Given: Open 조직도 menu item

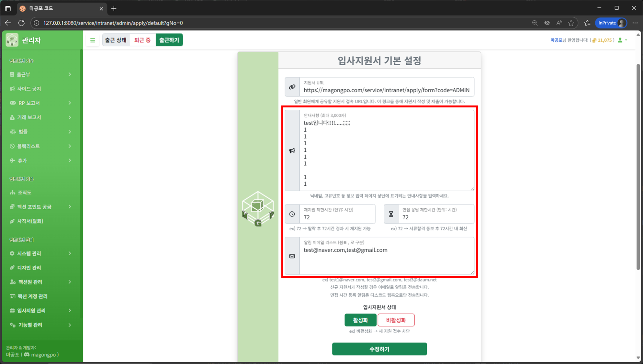Looking at the screenshot, I should tap(41, 193).
